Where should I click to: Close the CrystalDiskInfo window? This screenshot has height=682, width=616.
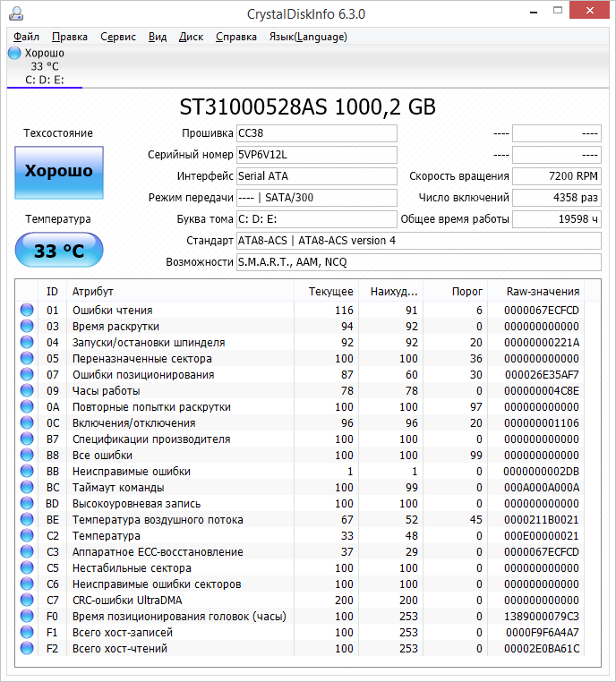[590, 11]
